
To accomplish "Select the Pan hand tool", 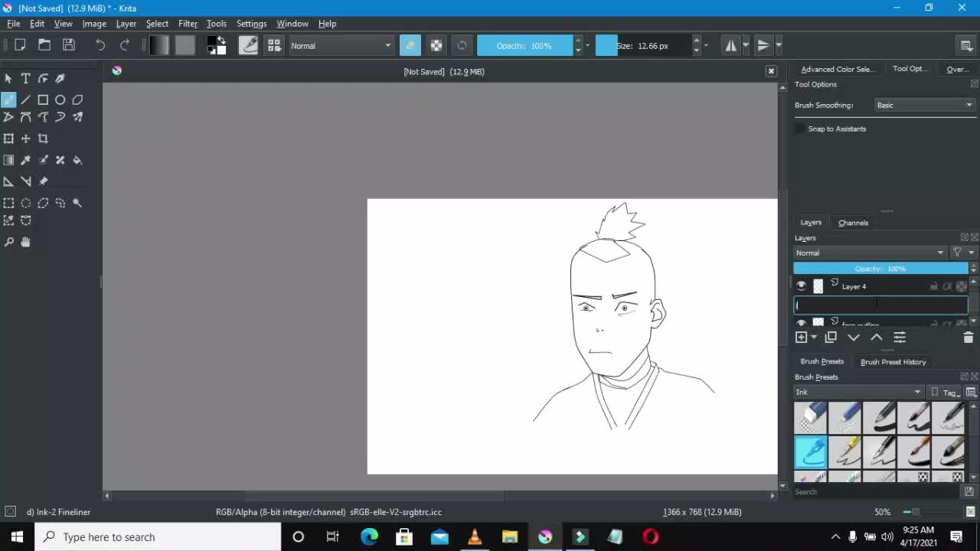I will (25, 242).
